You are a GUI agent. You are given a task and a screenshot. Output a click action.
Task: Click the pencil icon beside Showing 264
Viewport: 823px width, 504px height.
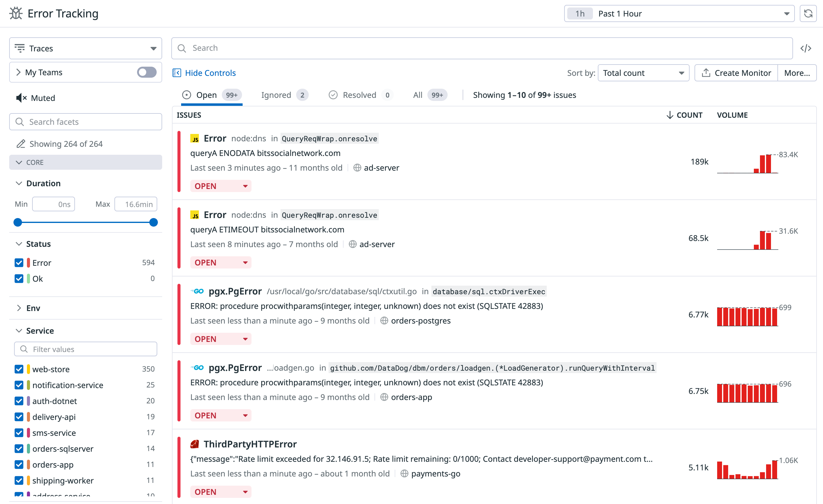coord(21,144)
